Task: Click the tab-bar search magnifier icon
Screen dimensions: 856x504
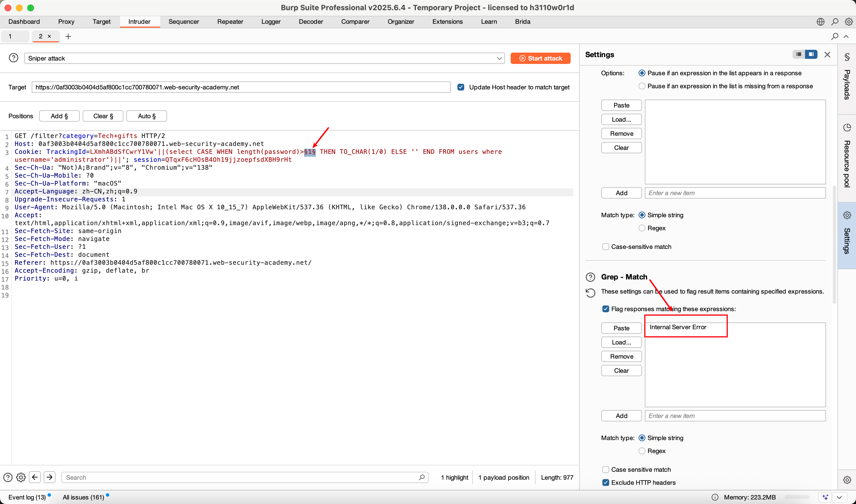Action: point(834,36)
